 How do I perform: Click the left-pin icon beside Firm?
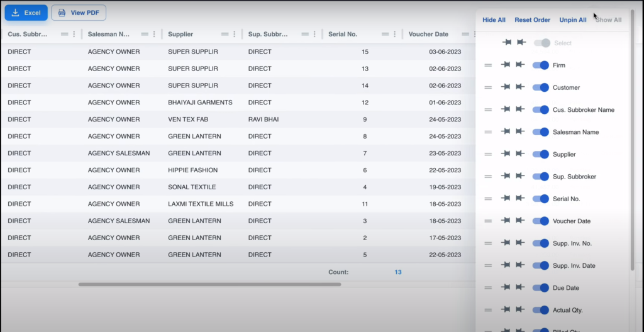(x=506, y=65)
